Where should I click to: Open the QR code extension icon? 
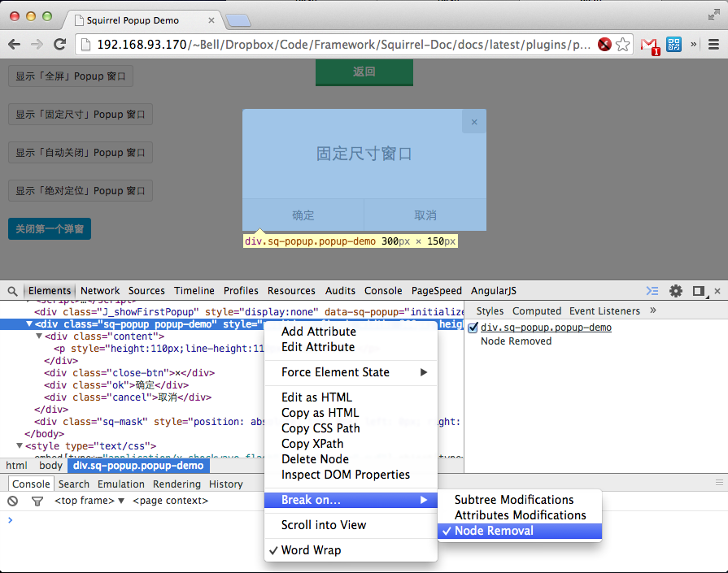[674, 45]
